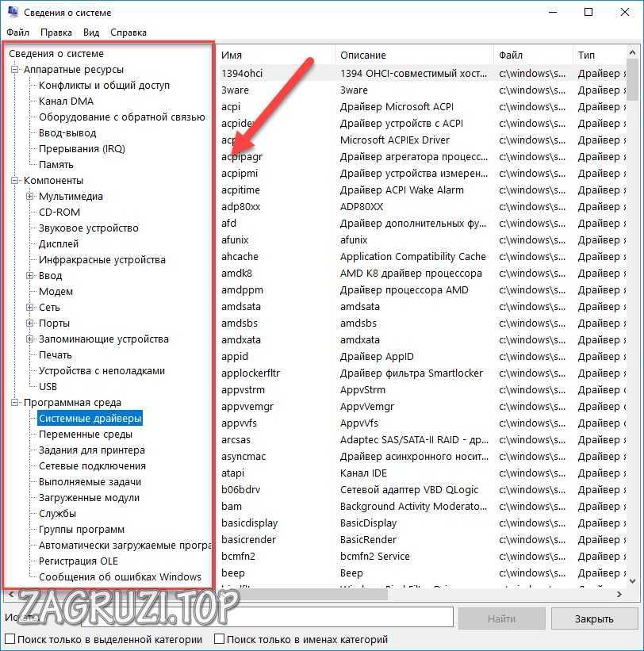Select Службы in the tree
644x651 pixels.
click(57, 514)
